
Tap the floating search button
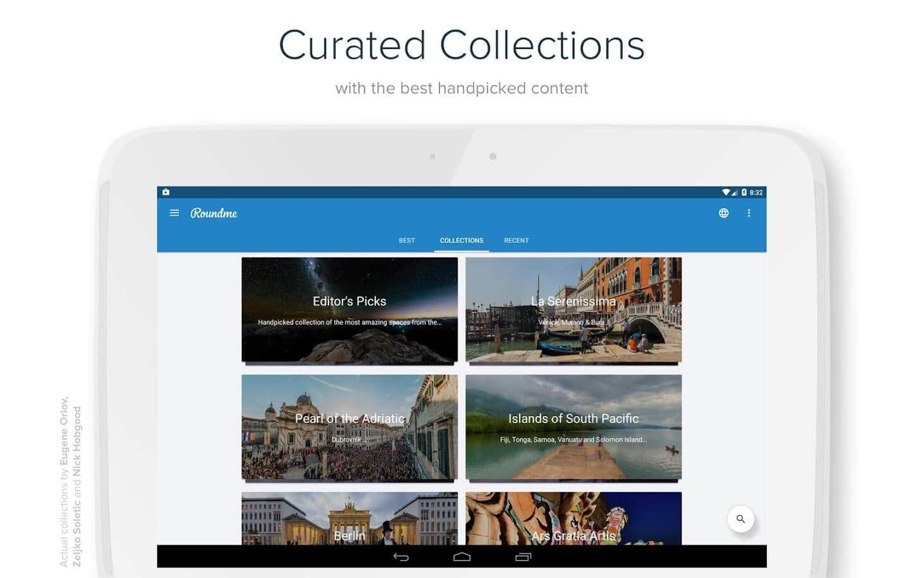coord(740,519)
